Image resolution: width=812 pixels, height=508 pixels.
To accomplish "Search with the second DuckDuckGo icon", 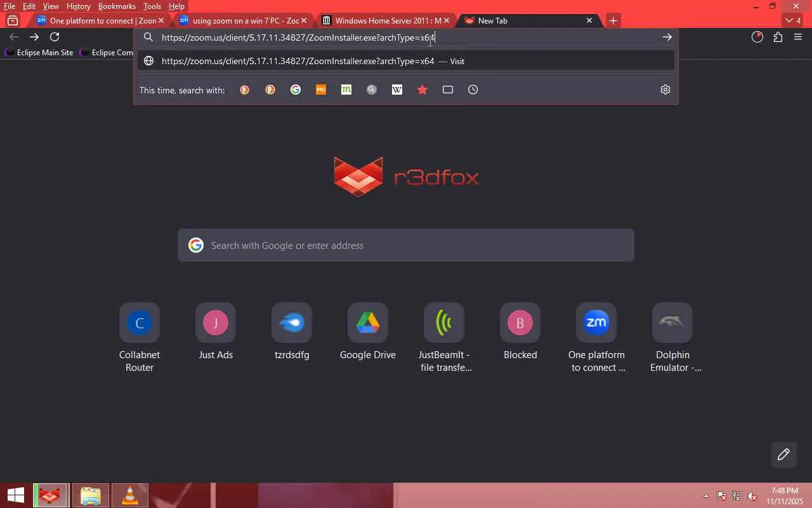I will pos(270,90).
